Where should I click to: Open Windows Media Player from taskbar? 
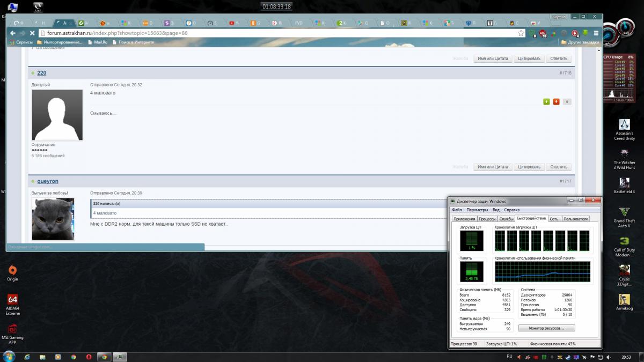click(x=58, y=357)
